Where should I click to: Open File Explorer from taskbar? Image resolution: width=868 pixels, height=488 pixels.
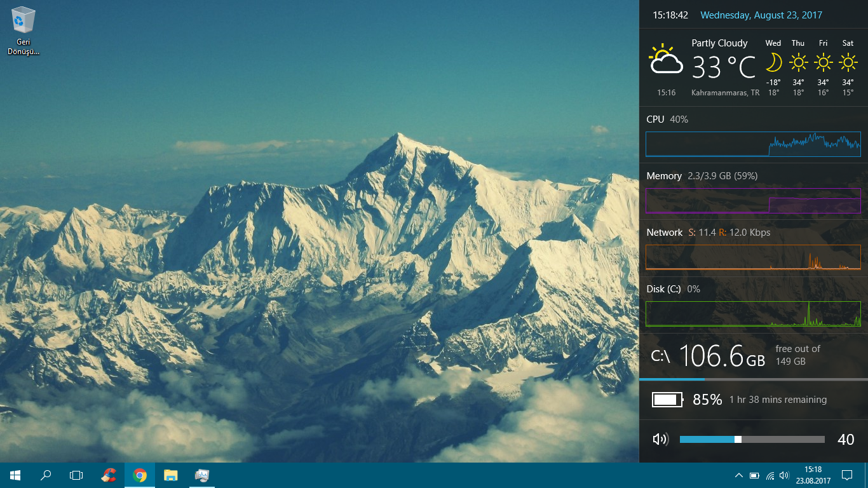pos(170,475)
